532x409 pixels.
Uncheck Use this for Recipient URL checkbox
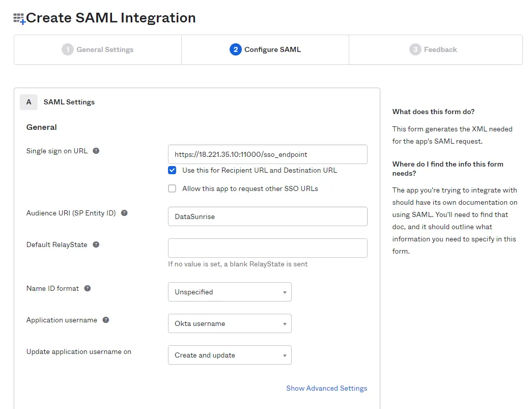(x=172, y=170)
